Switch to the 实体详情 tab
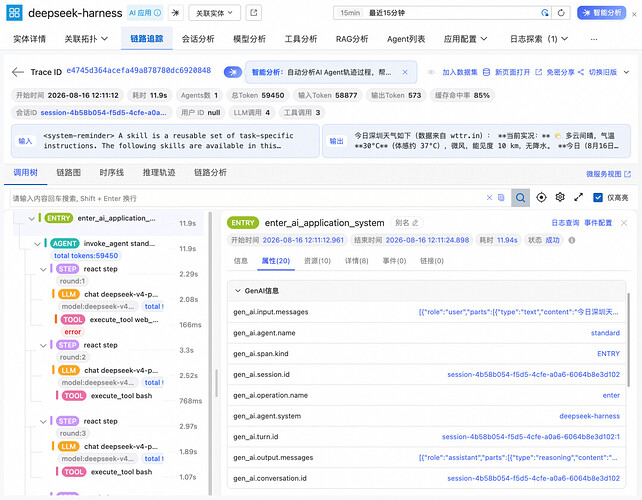Viewport: 642px width, 500px height. click(29, 39)
